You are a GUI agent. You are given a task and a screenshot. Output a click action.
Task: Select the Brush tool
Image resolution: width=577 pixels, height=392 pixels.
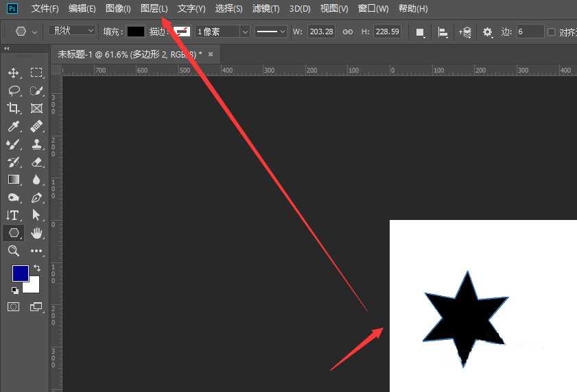(x=14, y=144)
